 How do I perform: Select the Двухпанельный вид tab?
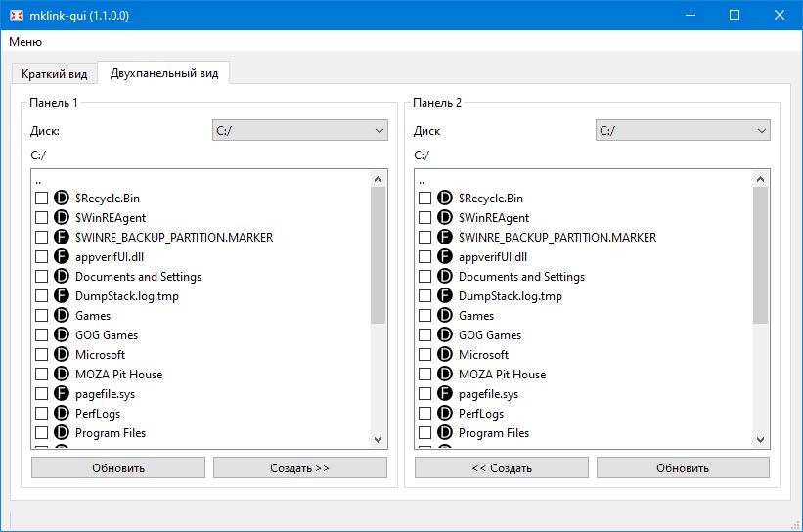pos(164,73)
